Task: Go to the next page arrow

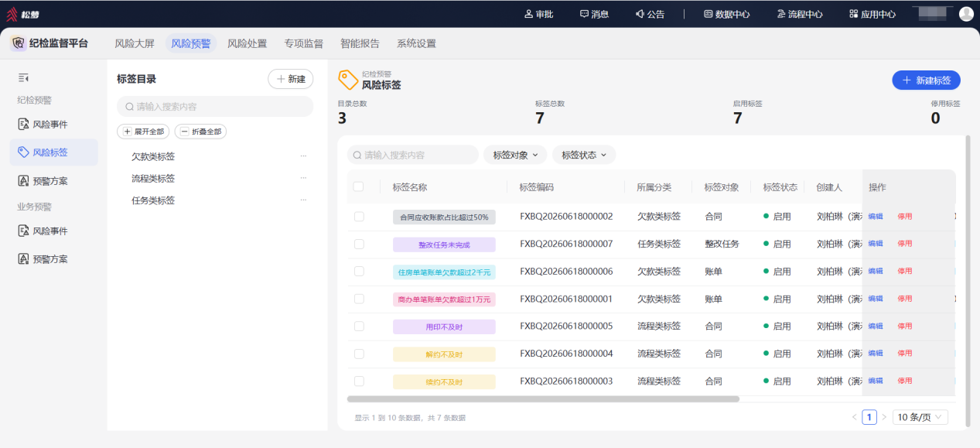Action: click(884, 417)
